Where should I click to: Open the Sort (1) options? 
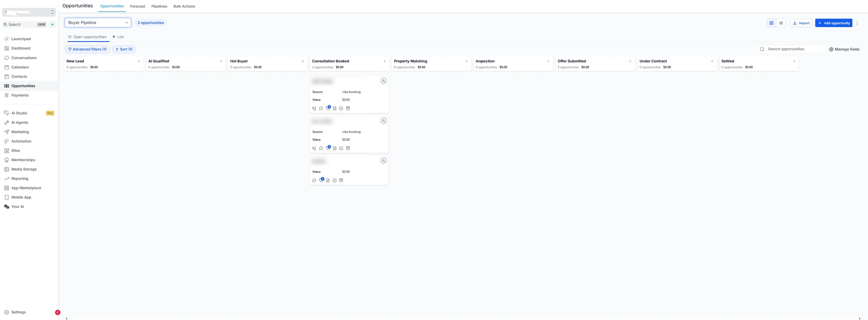click(x=124, y=49)
